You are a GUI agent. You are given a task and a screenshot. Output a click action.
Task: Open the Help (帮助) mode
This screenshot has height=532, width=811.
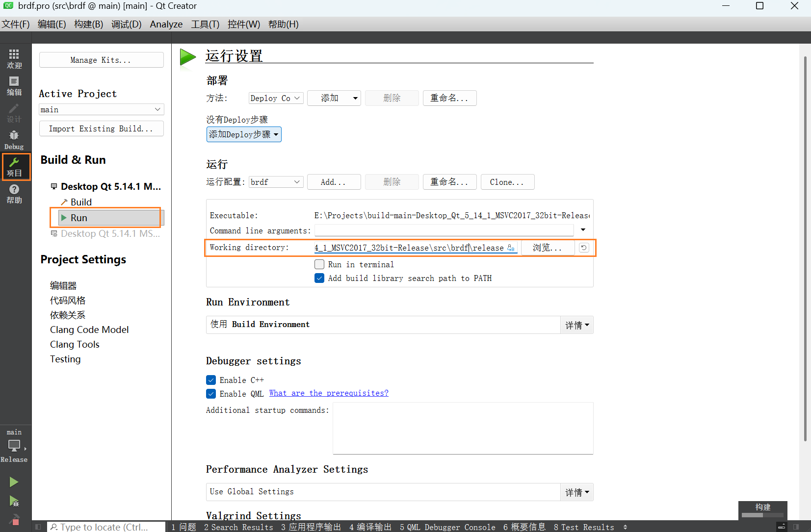pyautogui.click(x=14, y=194)
